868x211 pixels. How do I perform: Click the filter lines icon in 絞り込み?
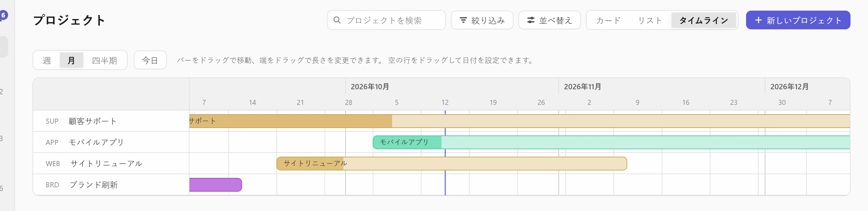tap(463, 20)
